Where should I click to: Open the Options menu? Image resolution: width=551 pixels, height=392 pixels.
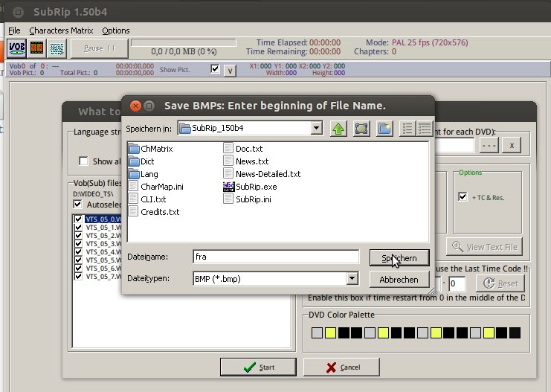116,30
